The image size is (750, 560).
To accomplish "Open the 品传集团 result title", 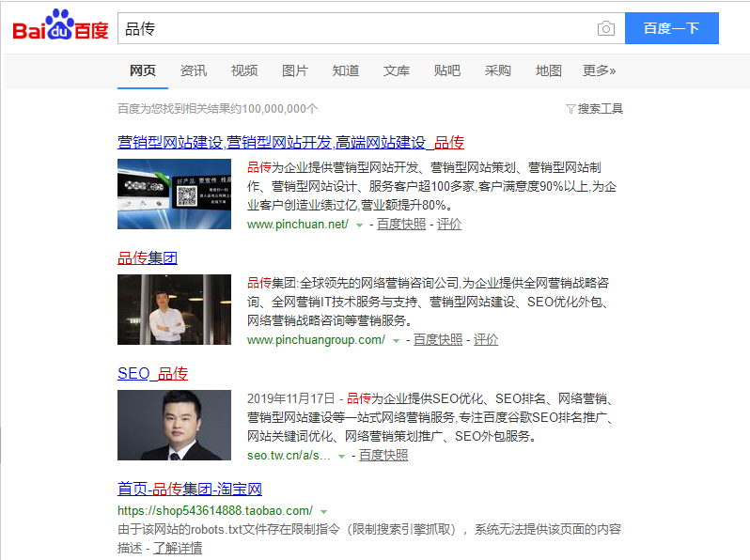I will 148,258.
